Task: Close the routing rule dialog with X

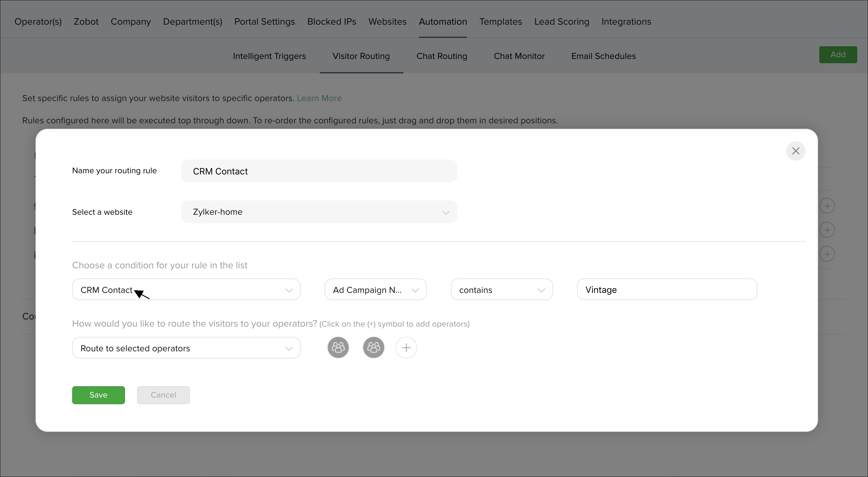Action: (796, 151)
